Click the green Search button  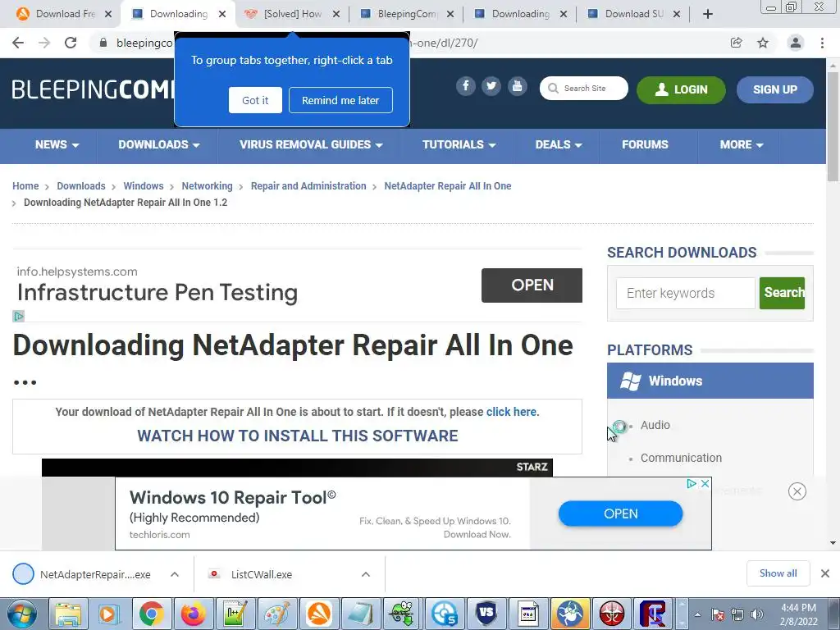pyautogui.click(x=782, y=293)
